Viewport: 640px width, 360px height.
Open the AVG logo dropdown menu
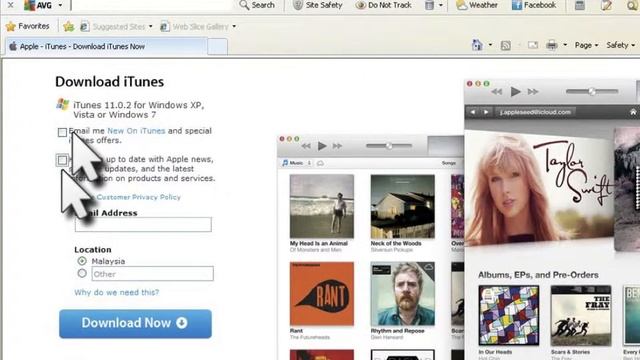(60, 5)
